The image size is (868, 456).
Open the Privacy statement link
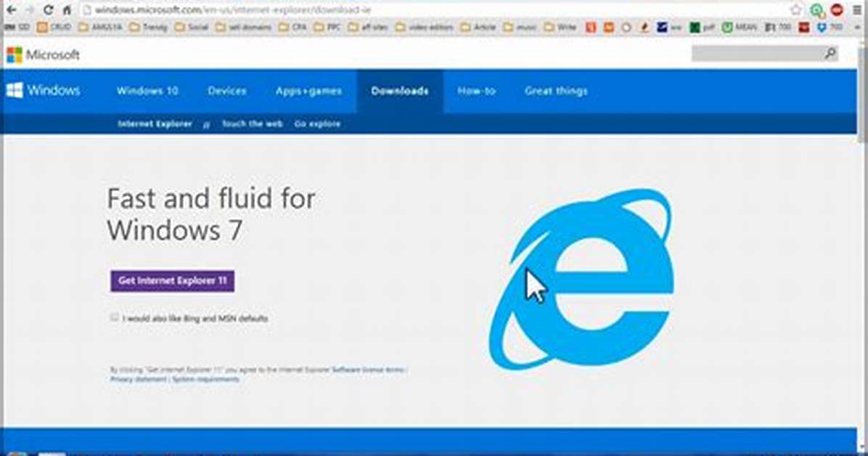point(139,380)
